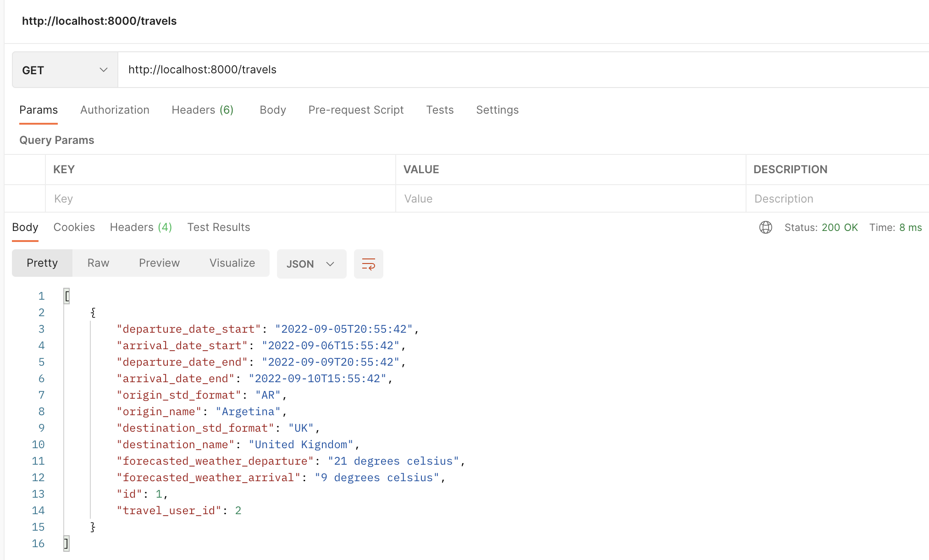Click the wrap lines icon button

pos(369,264)
